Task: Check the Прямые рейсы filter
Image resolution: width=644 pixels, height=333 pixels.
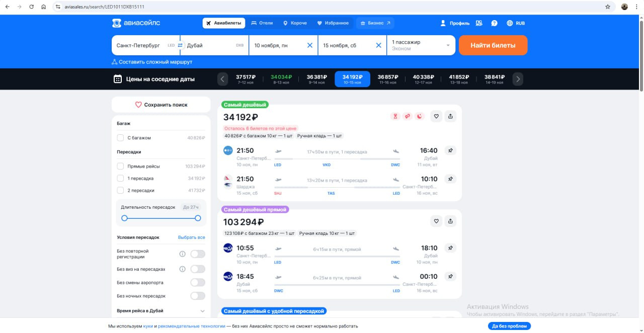Action: tap(120, 166)
